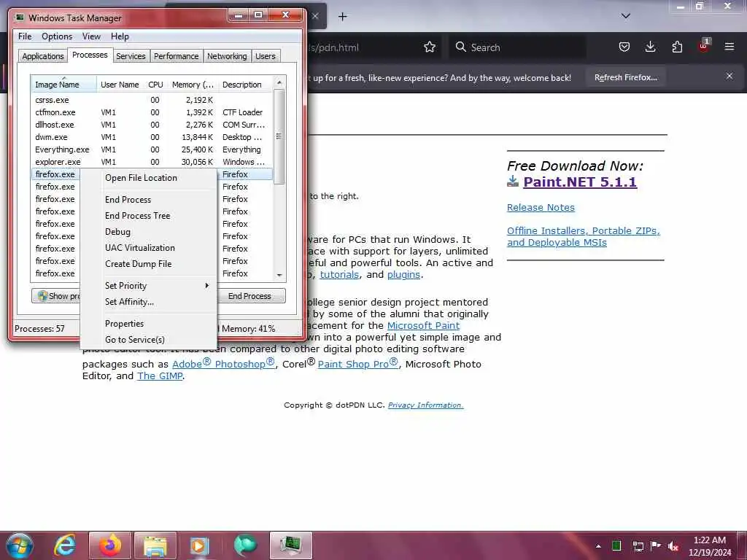Switch to the Users tab
Image resolution: width=747 pixels, height=560 pixels.
coord(266,56)
